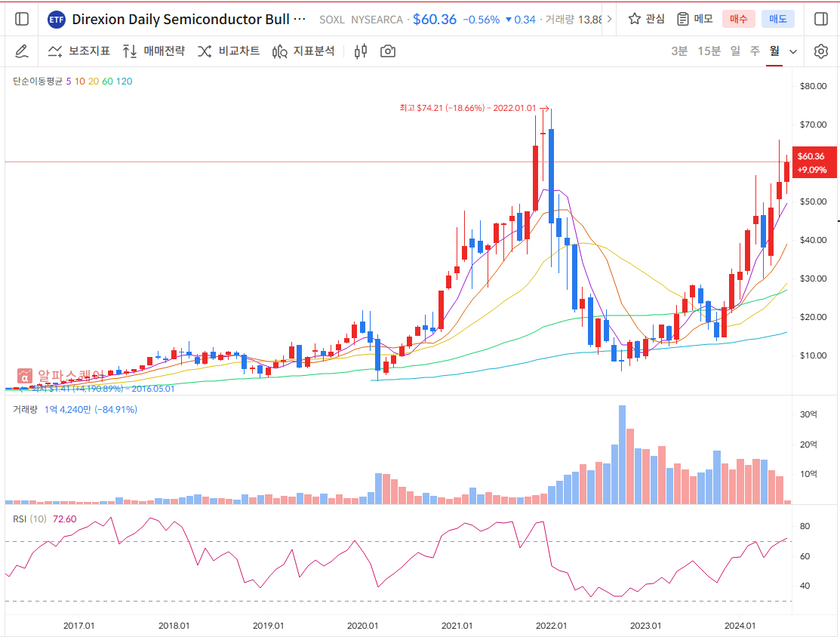Click the red 매수 buy button
Image resolution: width=840 pixels, height=637 pixels.
[x=739, y=19]
